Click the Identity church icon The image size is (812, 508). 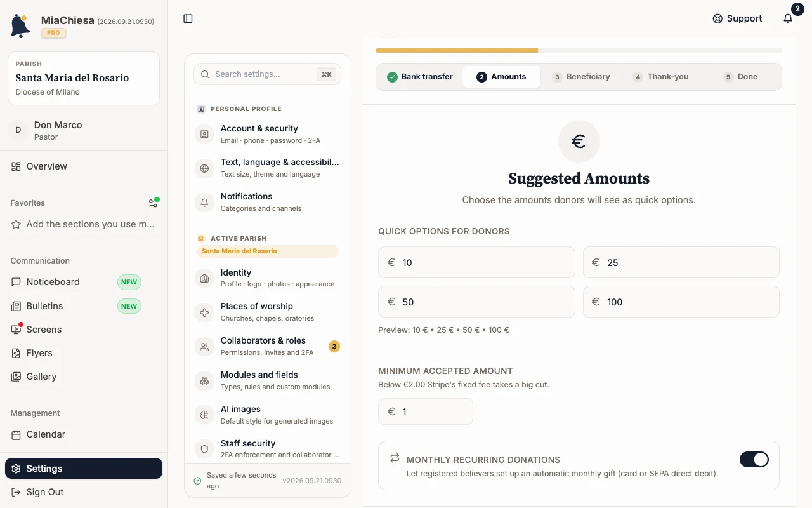click(x=204, y=278)
